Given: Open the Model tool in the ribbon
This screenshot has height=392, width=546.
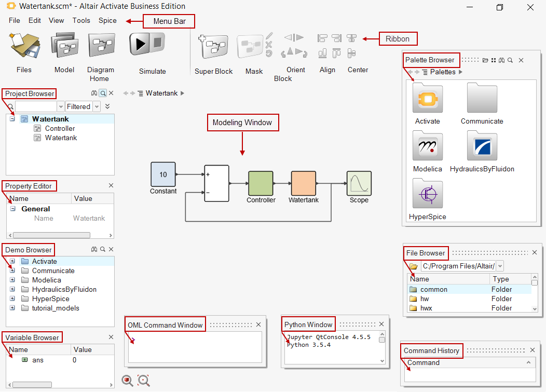Looking at the screenshot, I should [64, 47].
